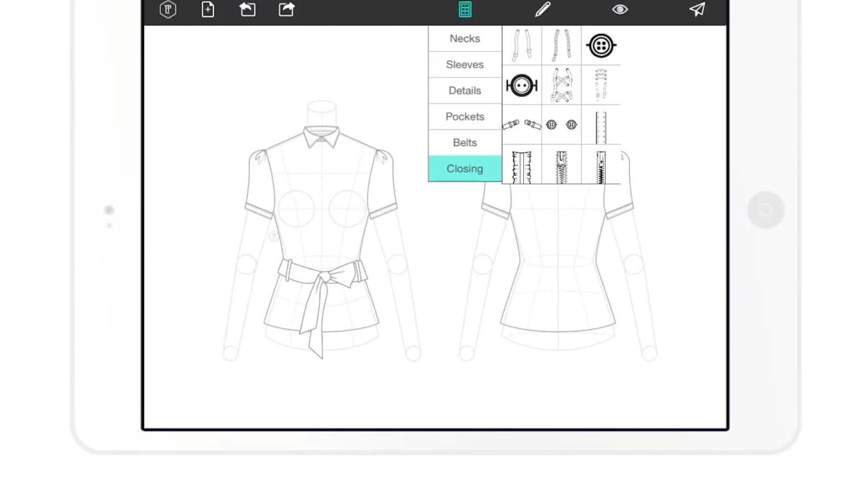Send design with paper plane icon

pos(697,9)
